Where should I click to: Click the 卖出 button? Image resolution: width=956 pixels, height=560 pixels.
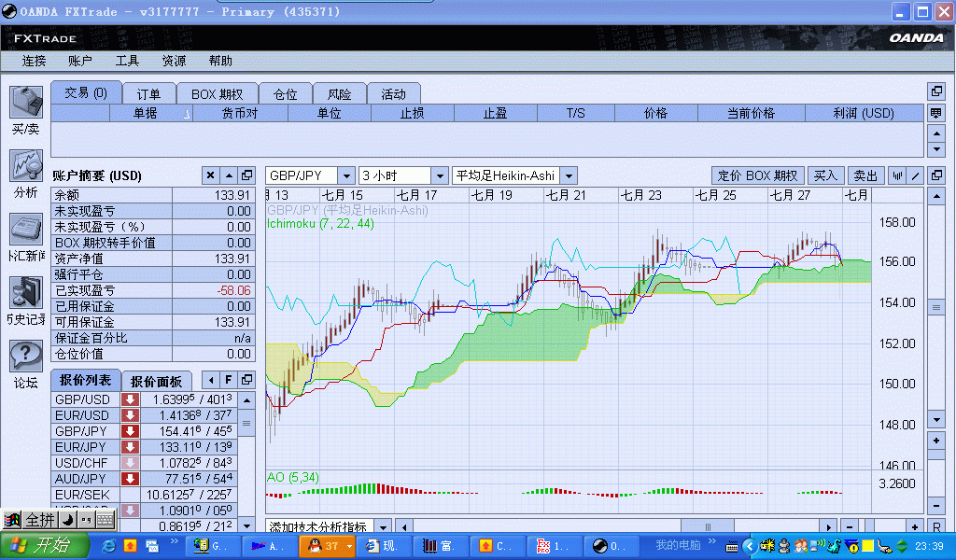tap(865, 175)
